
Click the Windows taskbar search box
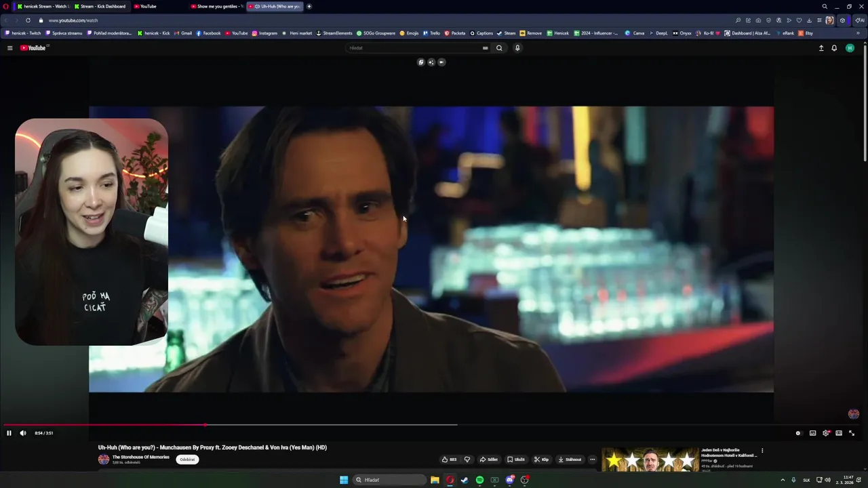click(x=389, y=480)
